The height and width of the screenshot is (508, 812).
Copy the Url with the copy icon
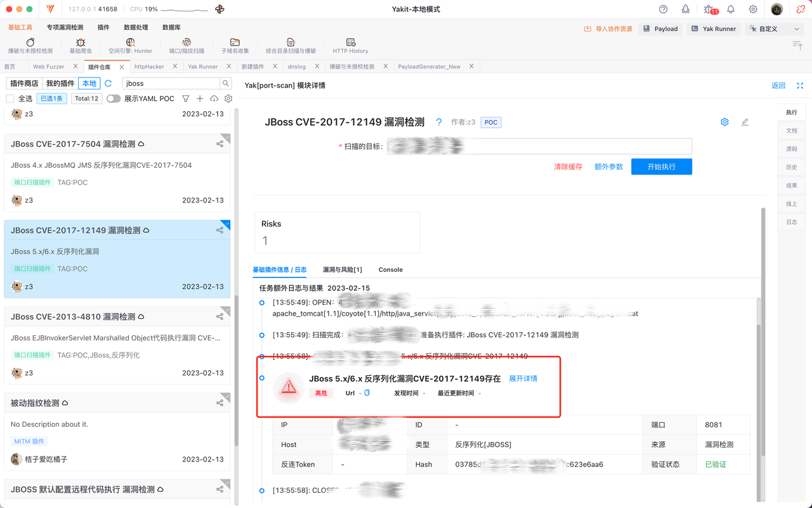click(367, 393)
